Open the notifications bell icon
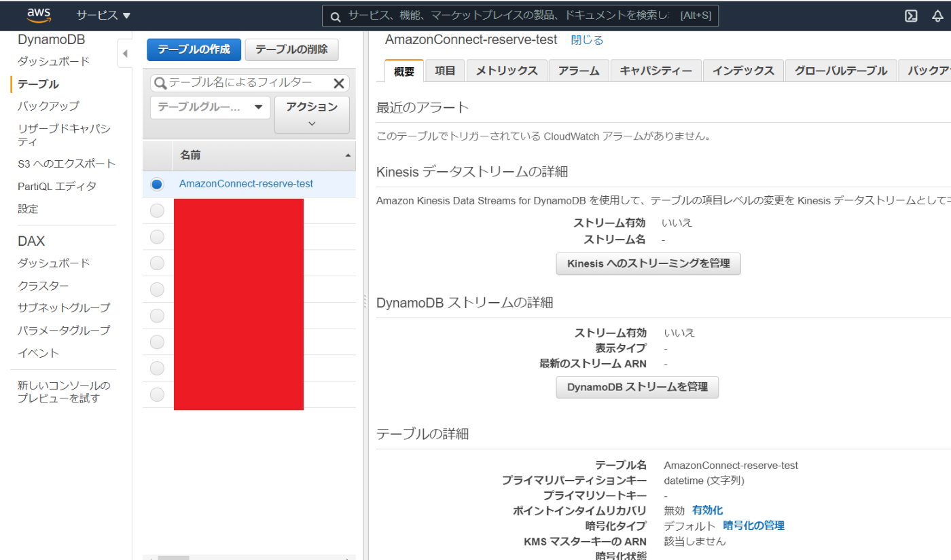 [x=937, y=16]
